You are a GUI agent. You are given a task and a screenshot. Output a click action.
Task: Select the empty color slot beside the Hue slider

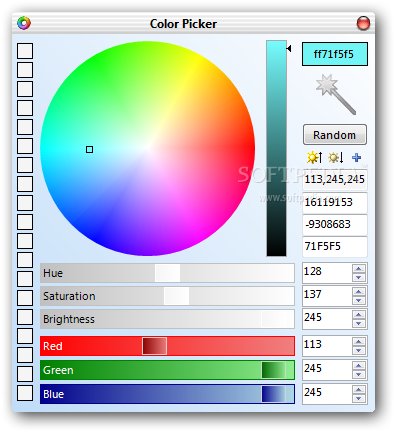(x=25, y=279)
